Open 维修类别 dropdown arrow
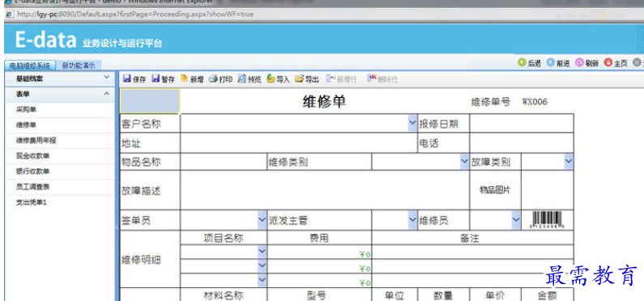Viewport: 644px width, 301px height. (464, 162)
